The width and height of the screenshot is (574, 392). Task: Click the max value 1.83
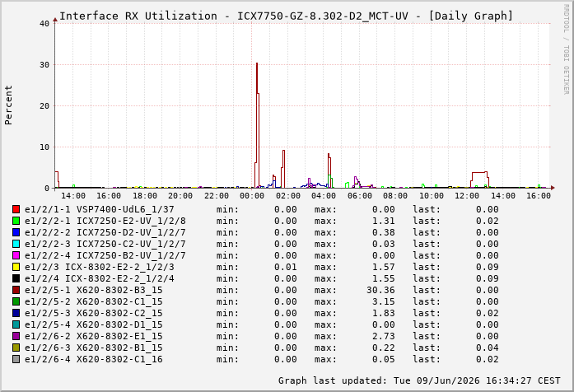pyautogui.click(x=384, y=313)
